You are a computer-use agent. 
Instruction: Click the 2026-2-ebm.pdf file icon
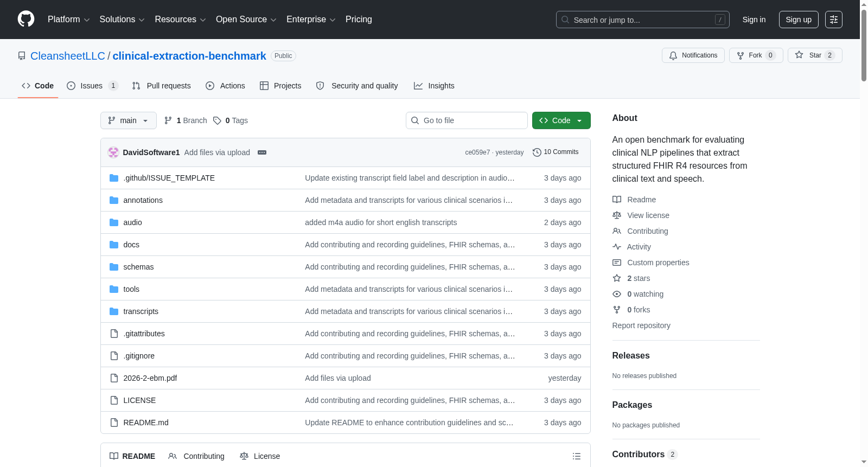[114, 378]
